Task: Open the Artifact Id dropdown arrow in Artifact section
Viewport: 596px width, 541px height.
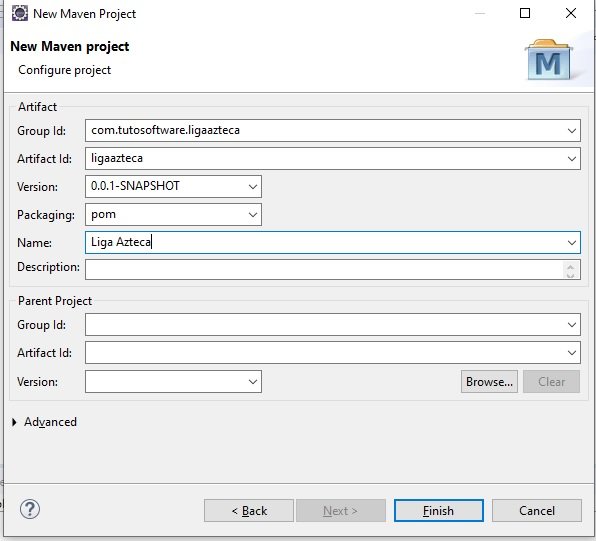Action: [x=571, y=159]
